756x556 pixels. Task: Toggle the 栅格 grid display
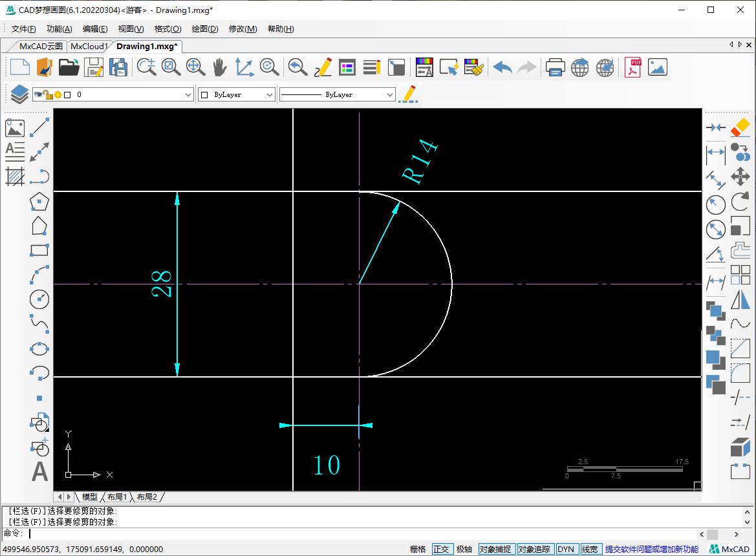click(418, 549)
